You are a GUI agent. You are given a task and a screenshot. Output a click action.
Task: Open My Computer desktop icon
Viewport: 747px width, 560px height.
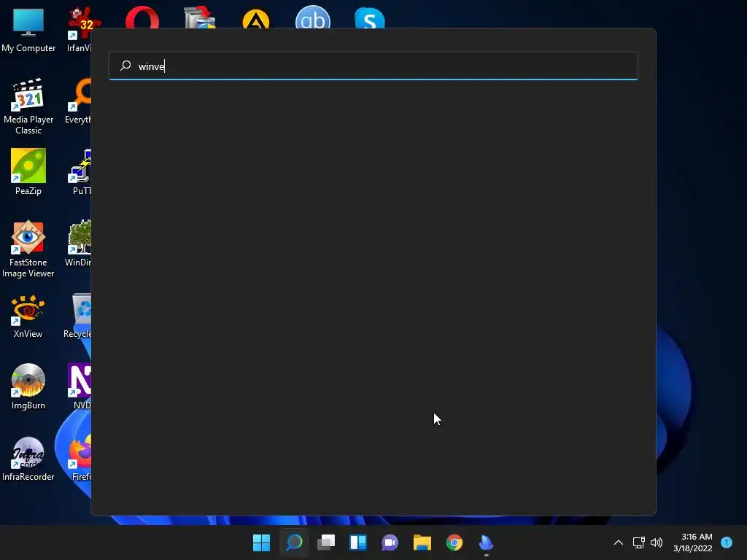(28, 30)
